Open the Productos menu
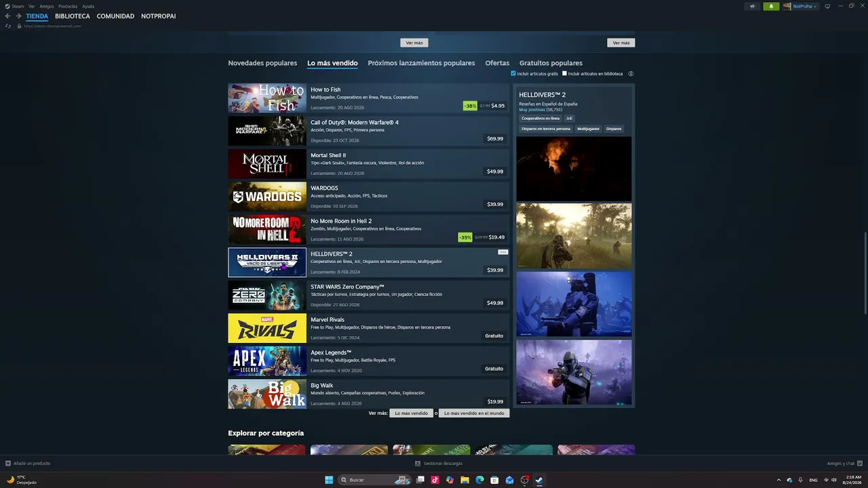The image size is (868, 488). point(68,6)
